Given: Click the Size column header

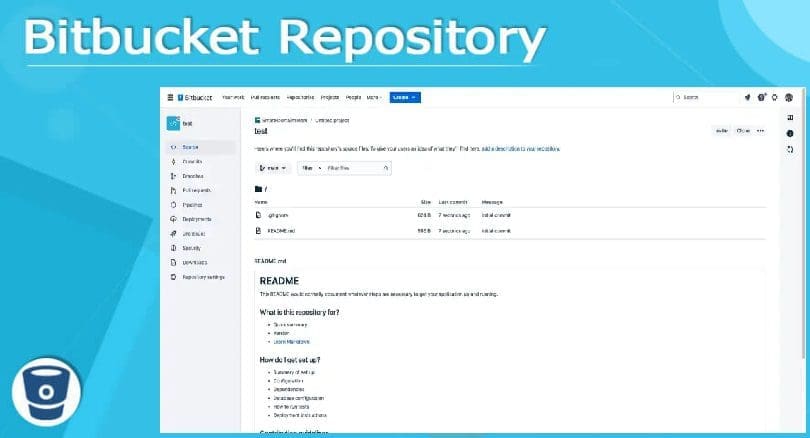Looking at the screenshot, I should point(426,202).
